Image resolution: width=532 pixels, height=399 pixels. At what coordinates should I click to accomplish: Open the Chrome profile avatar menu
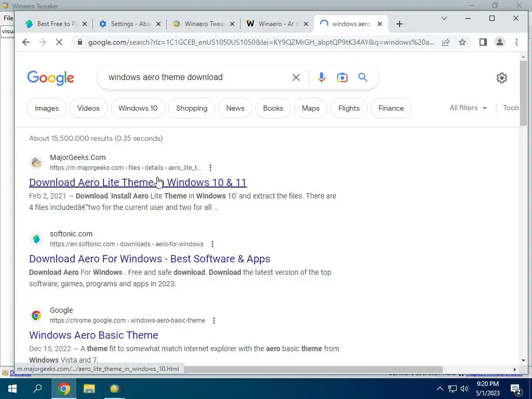point(500,42)
